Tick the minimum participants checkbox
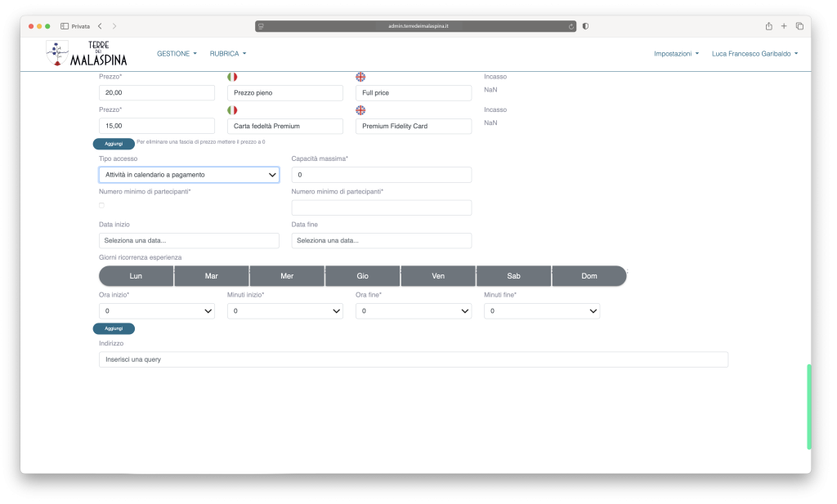This screenshot has height=504, width=837. (x=101, y=205)
